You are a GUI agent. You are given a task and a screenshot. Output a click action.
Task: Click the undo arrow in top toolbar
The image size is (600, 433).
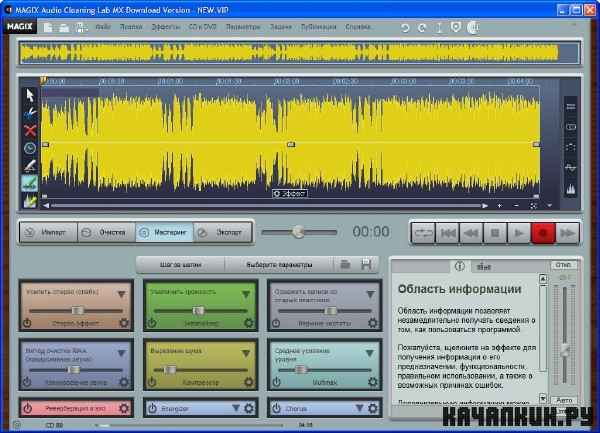coord(405,28)
